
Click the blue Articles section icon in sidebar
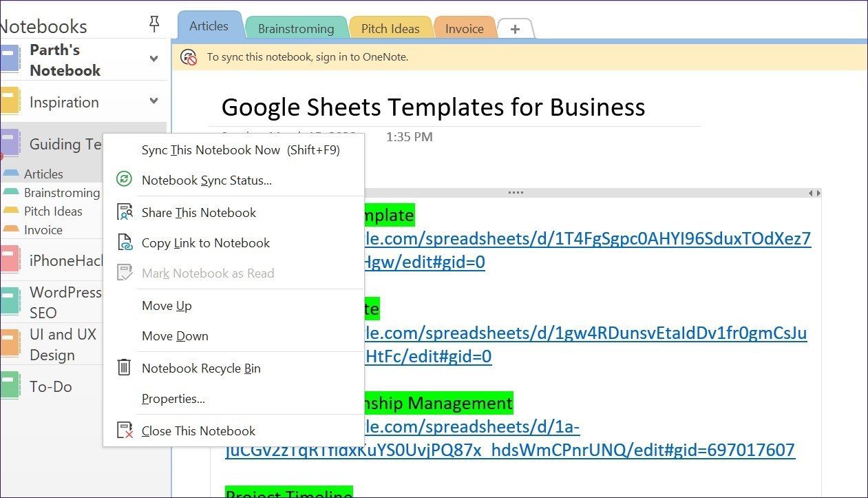pyautogui.click(x=11, y=174)
